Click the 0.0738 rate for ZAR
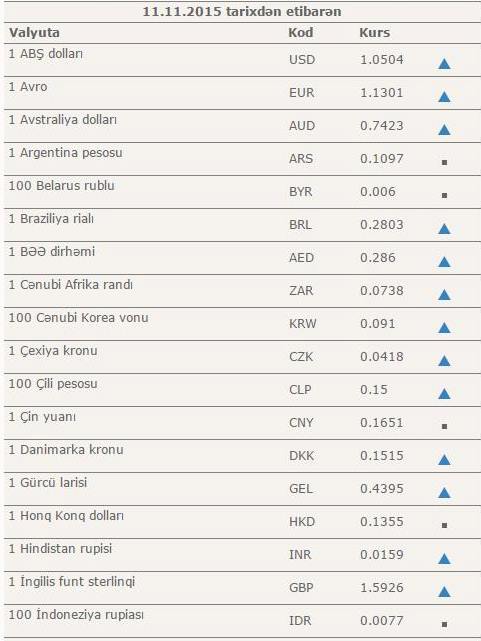 coord(382,291)
